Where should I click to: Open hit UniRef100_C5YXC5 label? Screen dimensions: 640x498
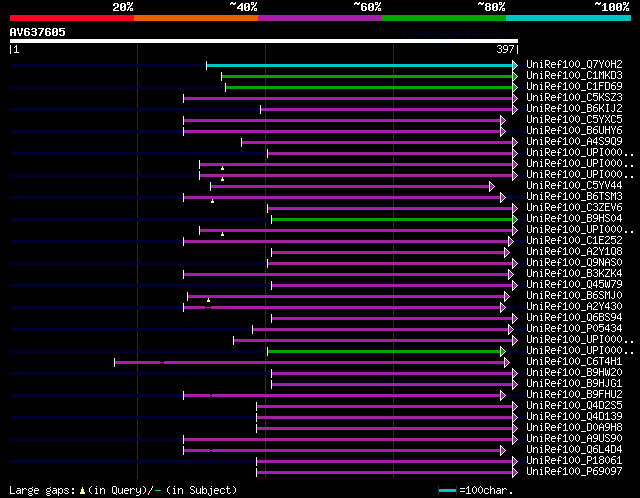(574, 120)
